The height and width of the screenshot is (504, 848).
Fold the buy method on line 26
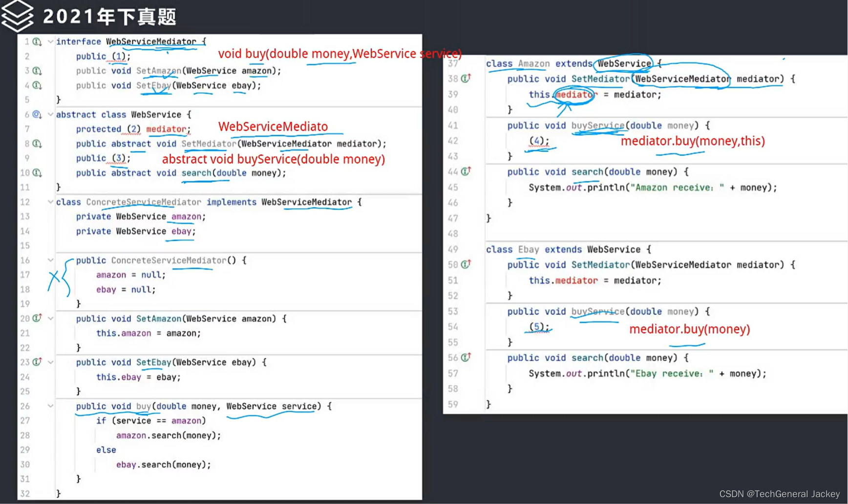[50, 406]
